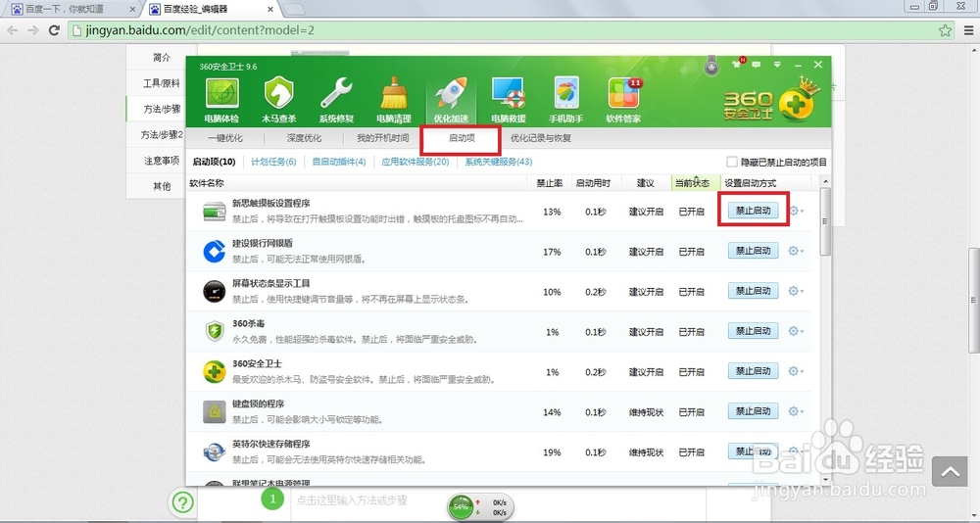The width and height of the screenshot is (980, 523).
Task: Click the 360安全卫士 row icon
Action: pyautogui.click(x=215, y=372)
